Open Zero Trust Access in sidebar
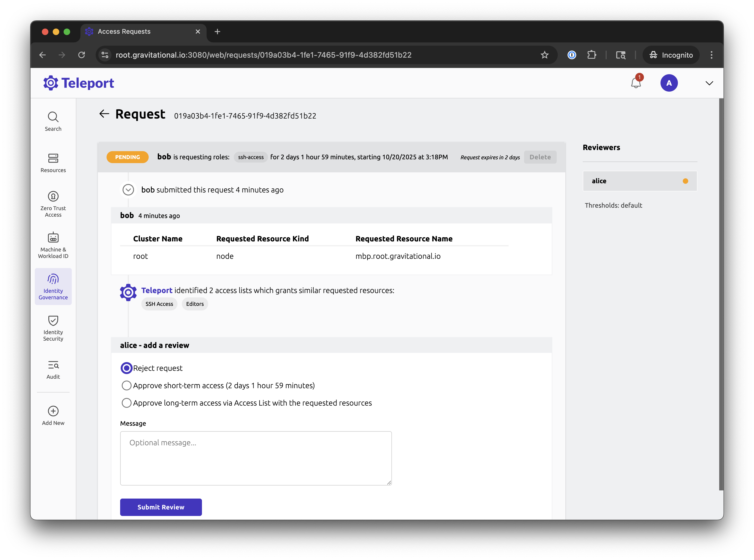Image resolution: width=754 pixels, height=560 pixels. (53, 204)
